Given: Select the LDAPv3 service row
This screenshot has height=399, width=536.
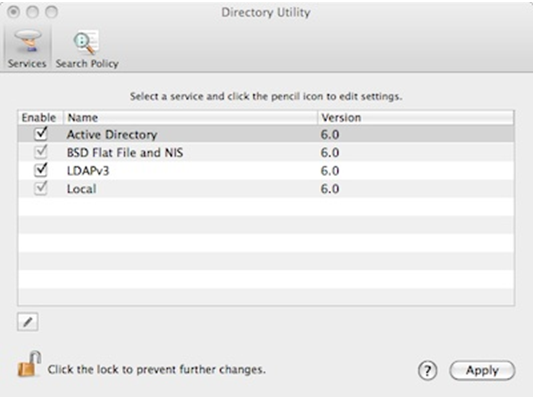Looking at the screenshot, I should pos(266,170).
